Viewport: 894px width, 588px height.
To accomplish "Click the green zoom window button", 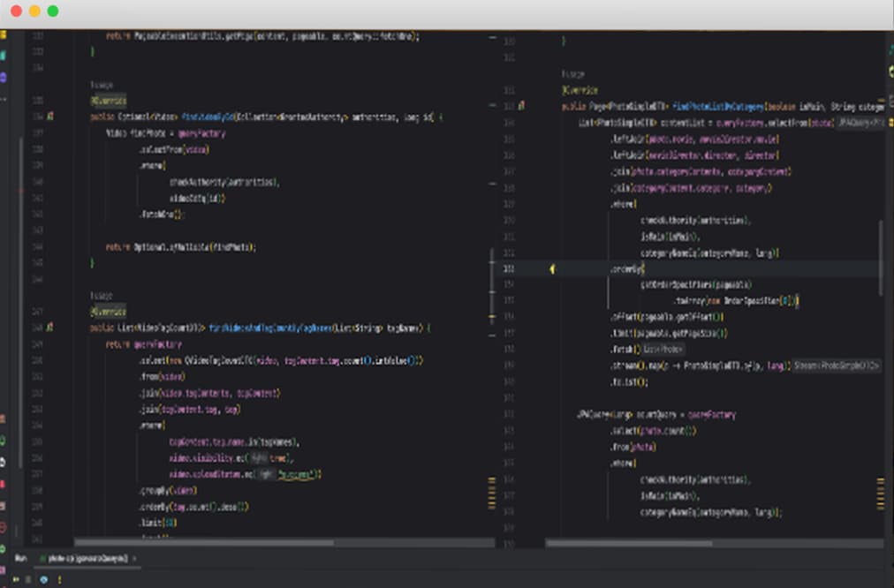I will (53, 11).
